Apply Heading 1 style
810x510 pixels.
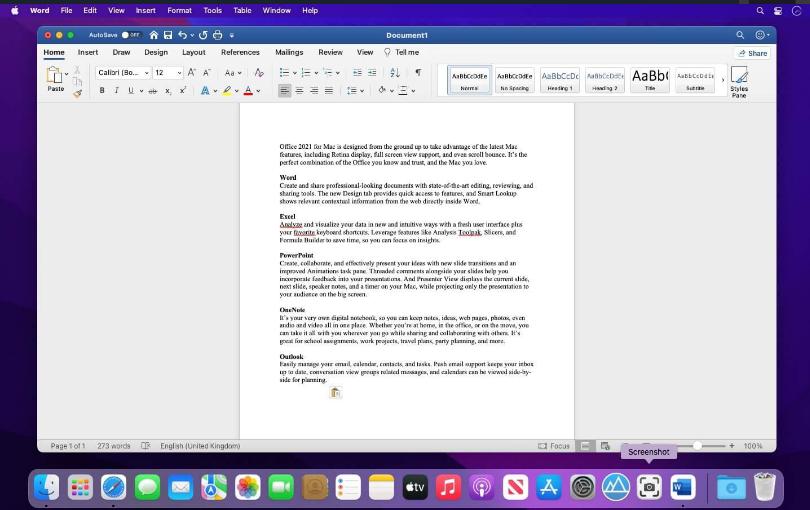560,80
